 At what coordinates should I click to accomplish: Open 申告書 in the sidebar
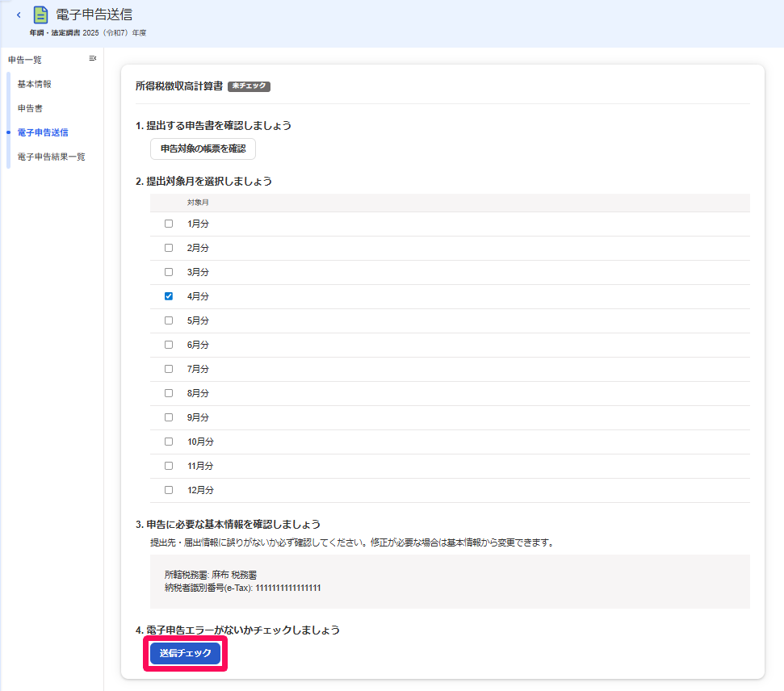tap(30, 108)
